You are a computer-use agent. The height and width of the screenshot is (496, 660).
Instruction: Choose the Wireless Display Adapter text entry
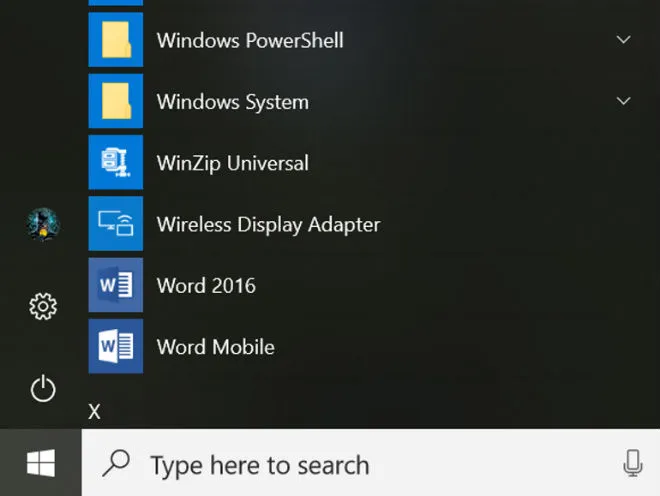268,224
